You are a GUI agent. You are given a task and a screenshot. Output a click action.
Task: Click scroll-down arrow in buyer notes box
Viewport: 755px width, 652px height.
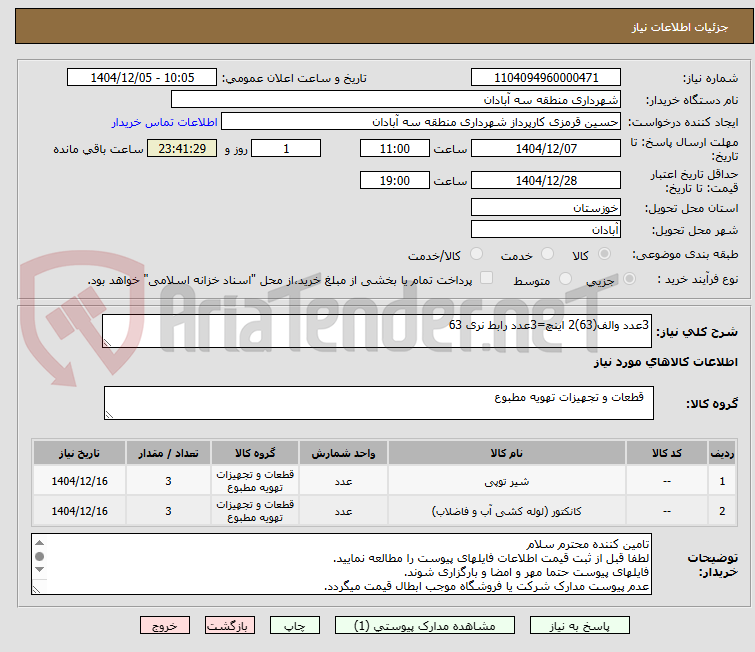(39, 570)
